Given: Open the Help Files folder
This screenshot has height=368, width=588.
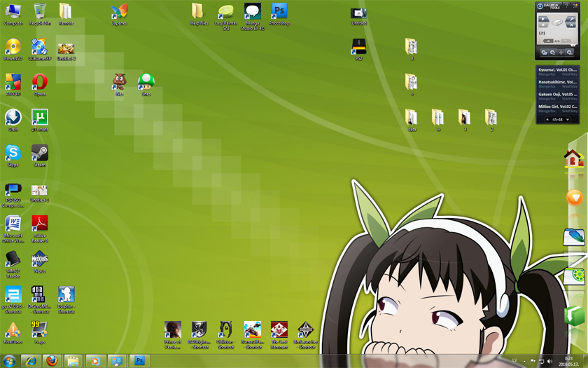Looking at the screenshot, I should 199,15.
